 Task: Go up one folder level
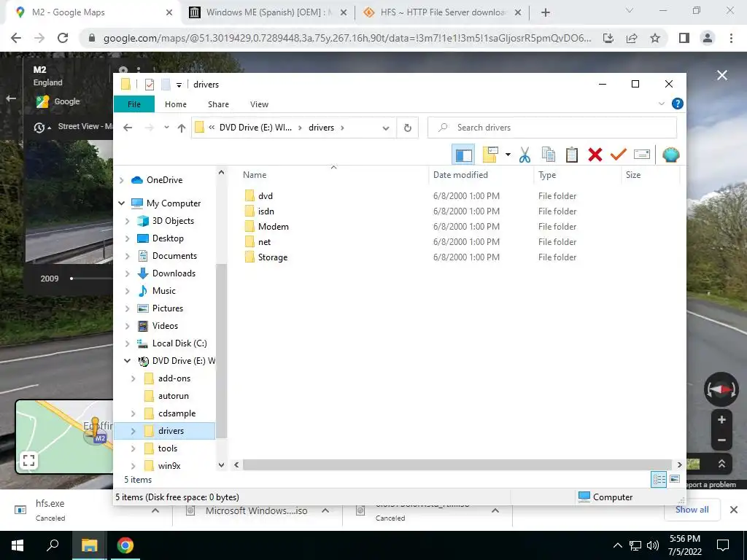182,128
